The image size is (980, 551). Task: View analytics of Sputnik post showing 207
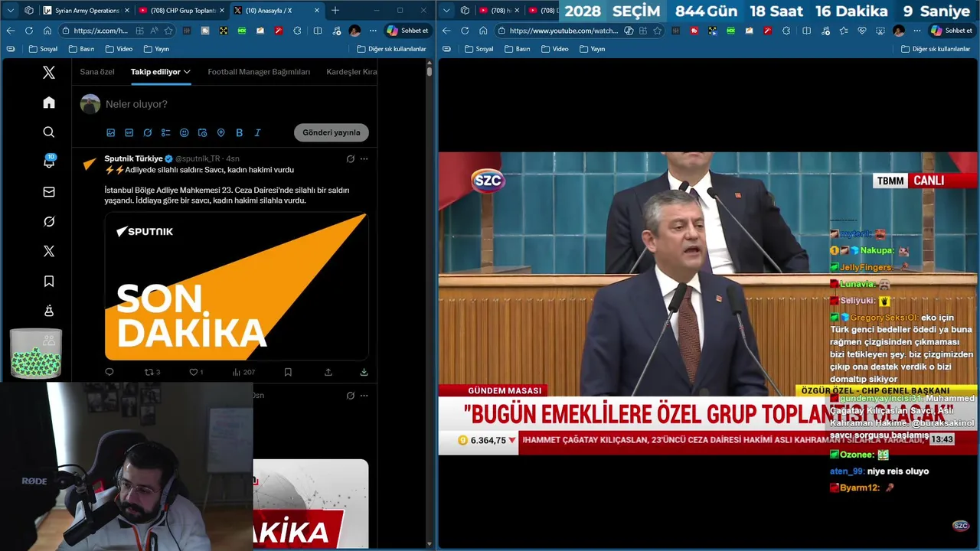(x=243, y=372)
